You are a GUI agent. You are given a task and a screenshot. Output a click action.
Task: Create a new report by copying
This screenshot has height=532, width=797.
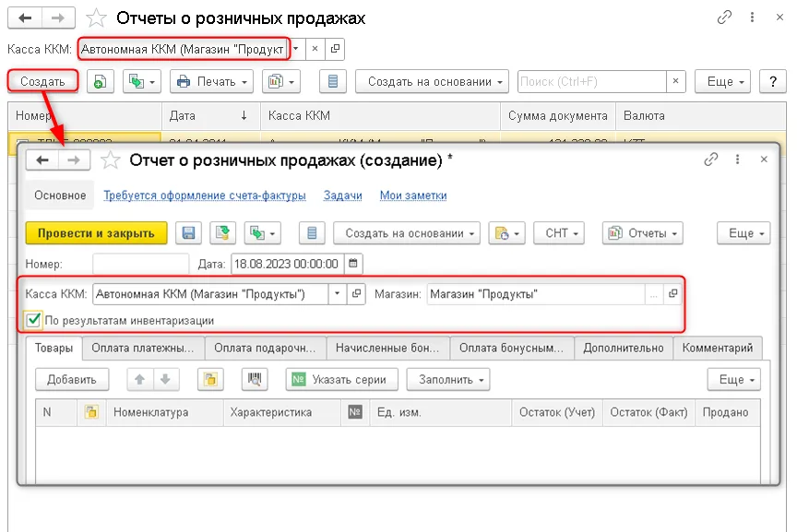101,81
